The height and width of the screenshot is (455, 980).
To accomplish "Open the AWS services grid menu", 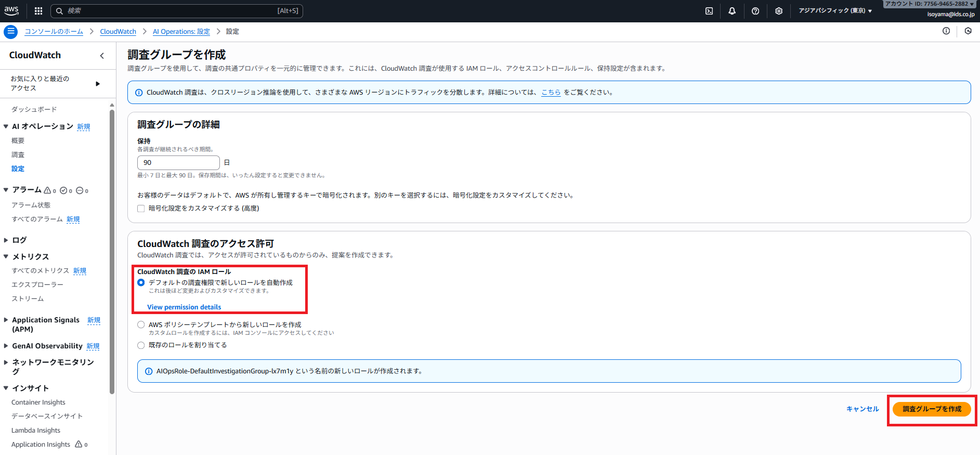I will coord(38,11).
